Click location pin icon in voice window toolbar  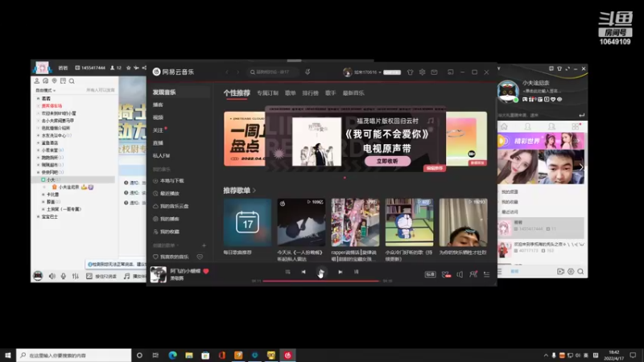click(x=54, y=81)
